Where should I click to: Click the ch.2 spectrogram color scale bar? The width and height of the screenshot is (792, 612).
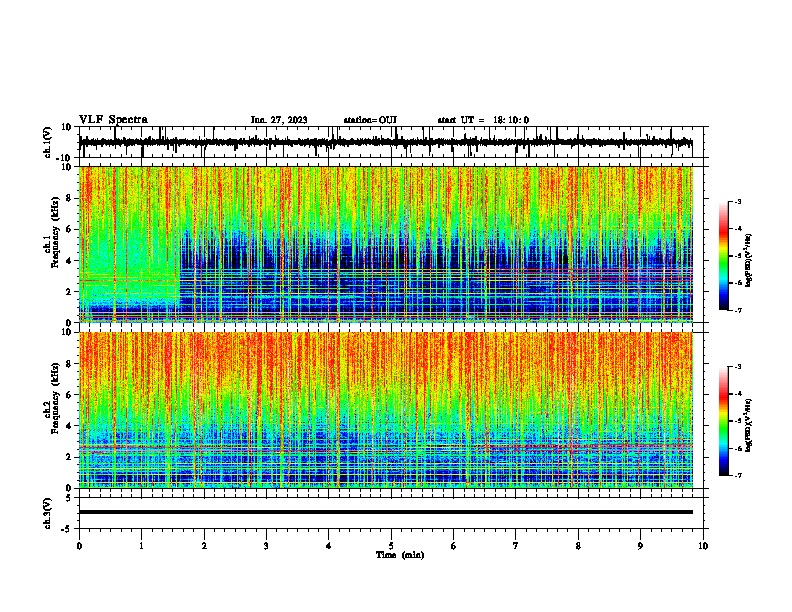pyautogui.click(x=724, y=421)
